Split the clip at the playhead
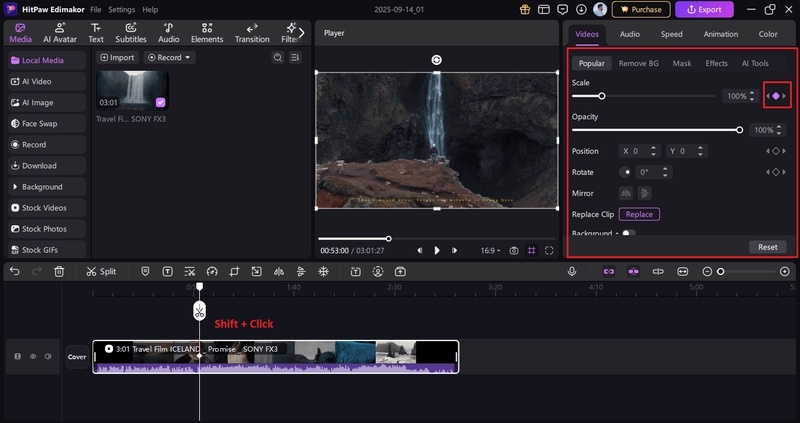The width and height of the screenshot is (800, 423). (x=101, y=271)
